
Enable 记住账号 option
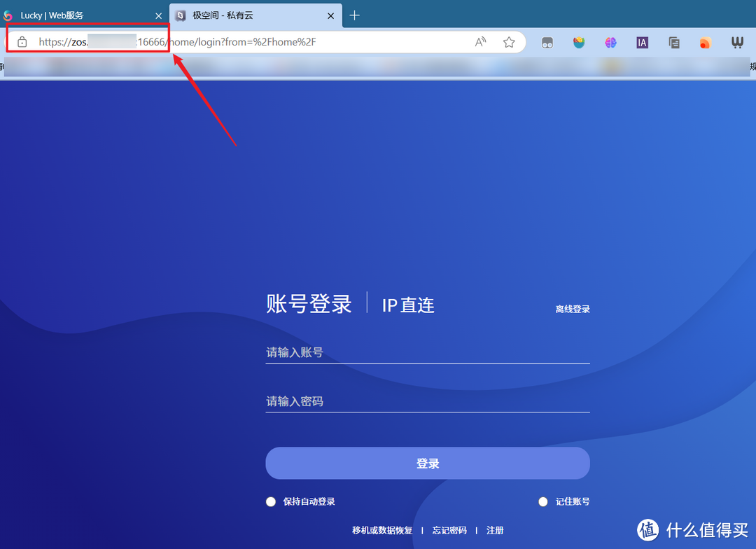(564, 501)
